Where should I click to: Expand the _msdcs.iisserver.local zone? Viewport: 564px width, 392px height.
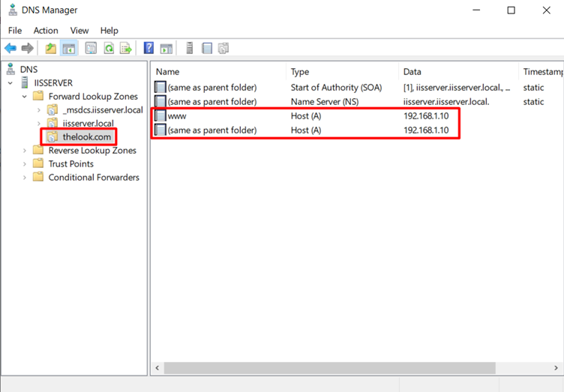coord(39,110)
